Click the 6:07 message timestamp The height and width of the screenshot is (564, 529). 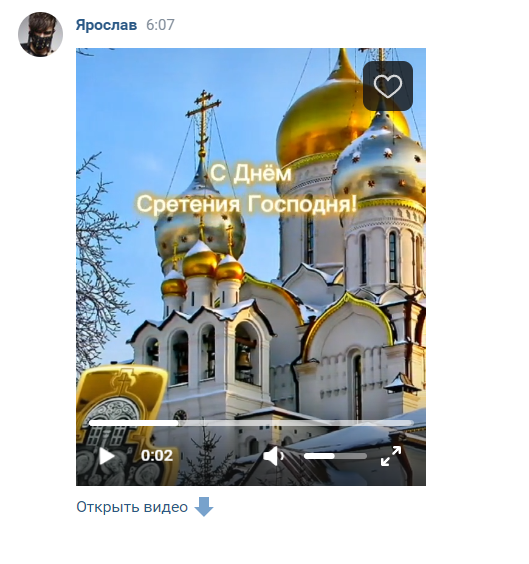160,25
